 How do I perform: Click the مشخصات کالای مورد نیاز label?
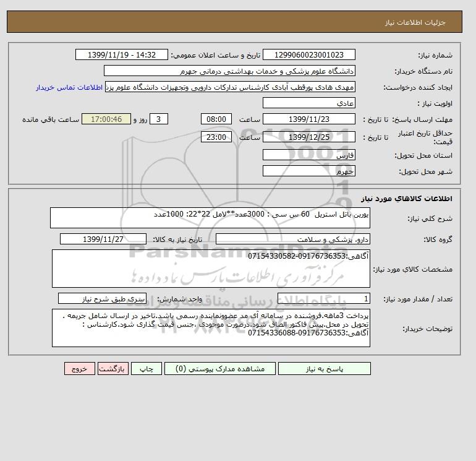point(412,269)
